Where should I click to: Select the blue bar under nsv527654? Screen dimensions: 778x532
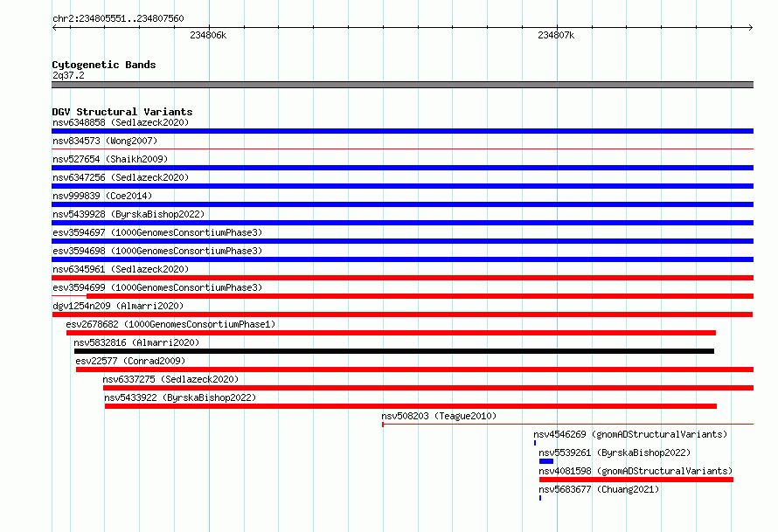402,168
